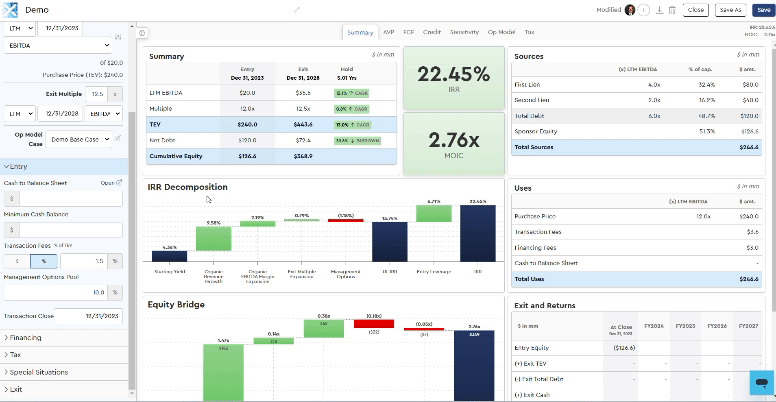
Task: Toggle the Exit Multiple x unit button
Action: pyautogui.click(x=116, y=94)
